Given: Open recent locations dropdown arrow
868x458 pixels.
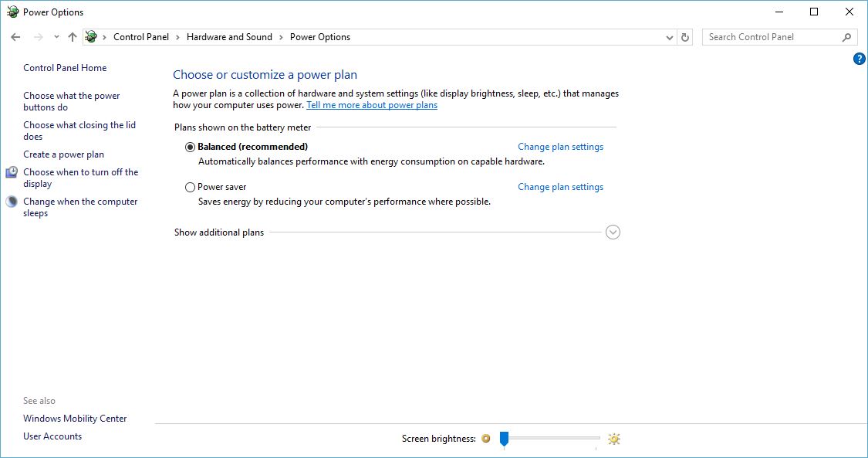Looking at the screenshot, I should pyautogui.click(x=56, y=37).
